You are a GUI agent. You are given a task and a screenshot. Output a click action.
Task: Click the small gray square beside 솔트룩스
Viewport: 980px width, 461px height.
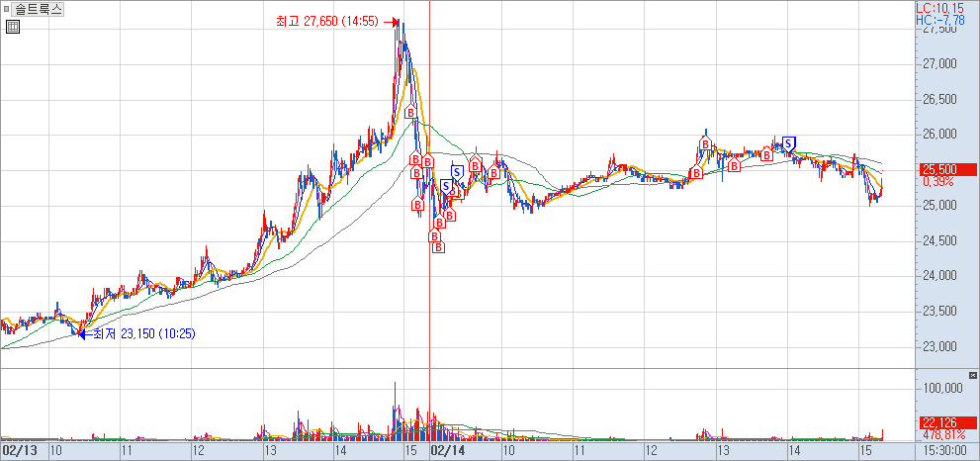[6, 9]
